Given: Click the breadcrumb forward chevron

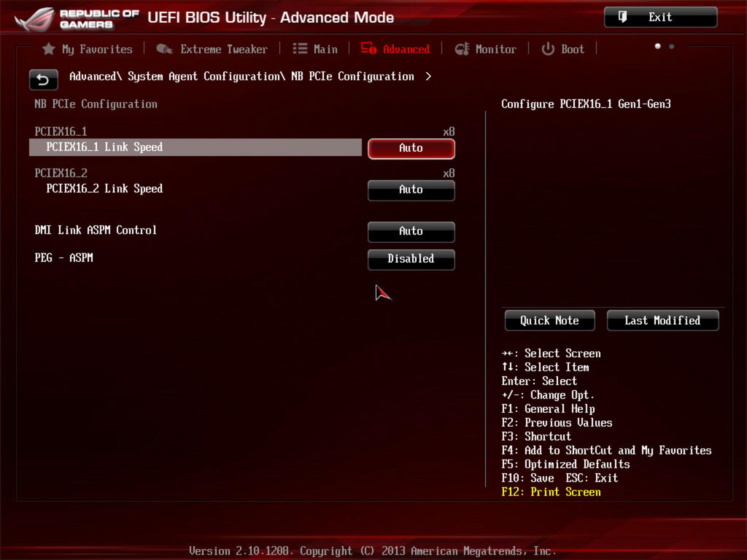Looking at the screenshot, I should (428, 76).
